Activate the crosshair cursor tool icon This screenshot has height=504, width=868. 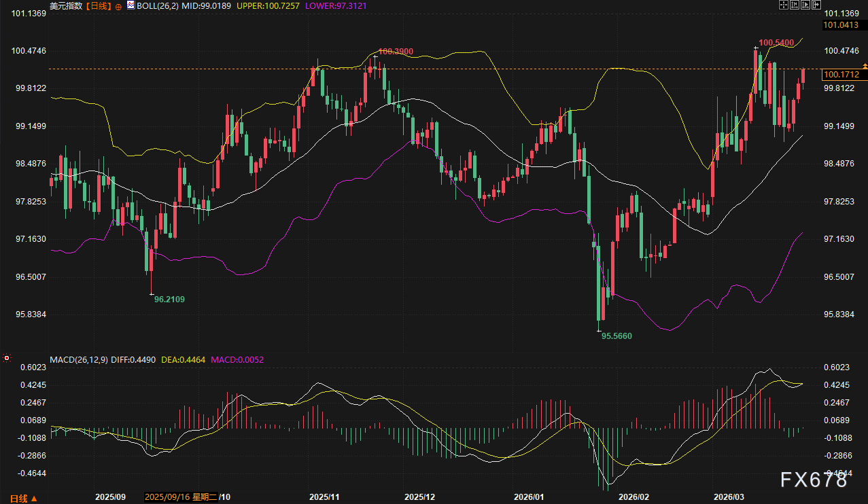click(x=784, y=5)
